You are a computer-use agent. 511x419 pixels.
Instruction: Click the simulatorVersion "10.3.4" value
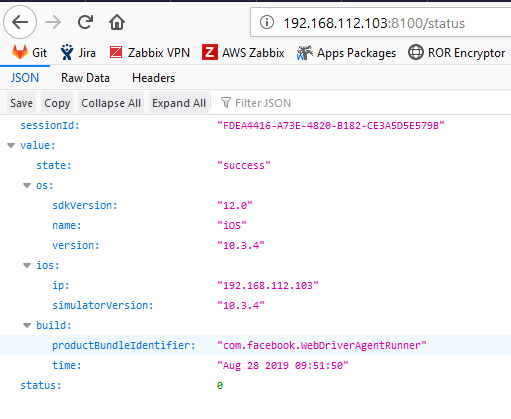(x=241, y=306)
